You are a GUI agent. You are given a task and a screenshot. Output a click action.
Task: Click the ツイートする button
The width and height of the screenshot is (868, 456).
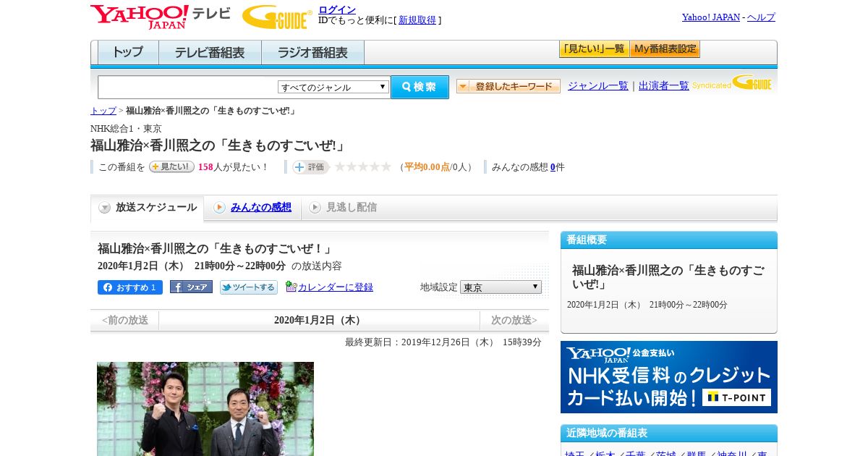pyautogui.click(x=249, y=287)
